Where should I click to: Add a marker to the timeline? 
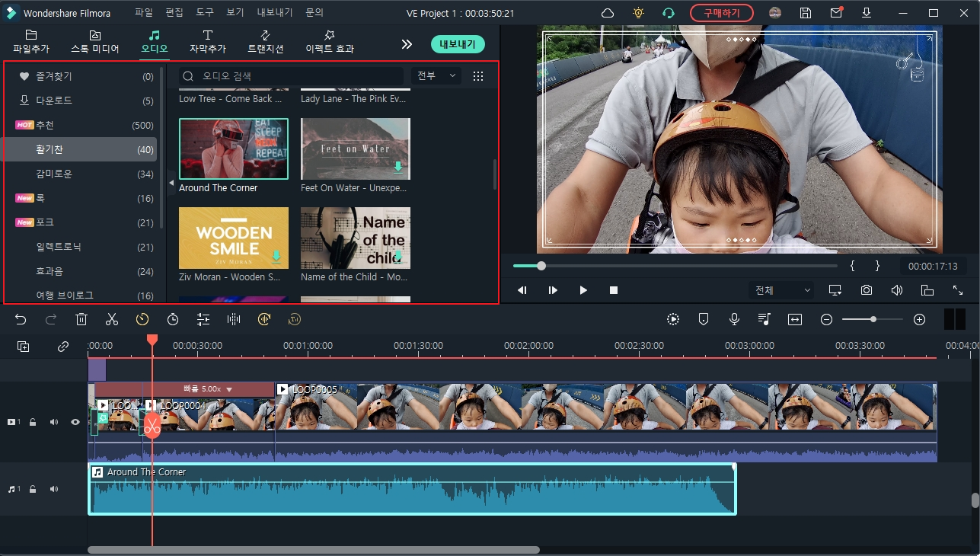coord(703,319)
